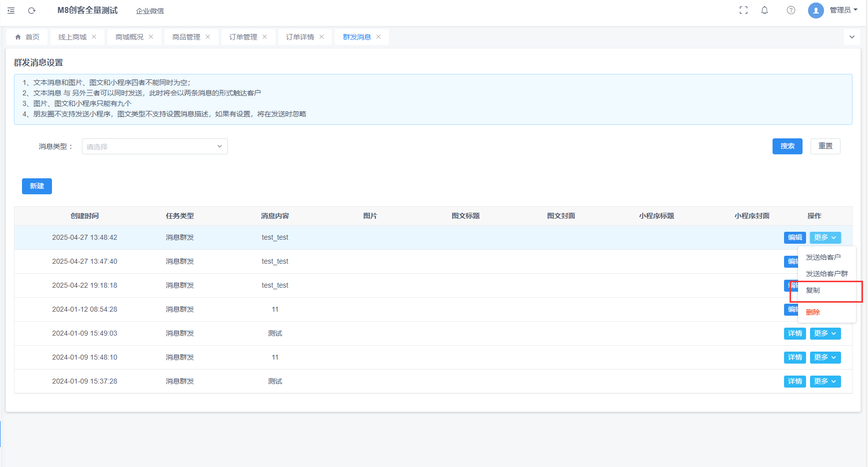
Task: Click the user avatar icon
Action: [x=816, y=10]
